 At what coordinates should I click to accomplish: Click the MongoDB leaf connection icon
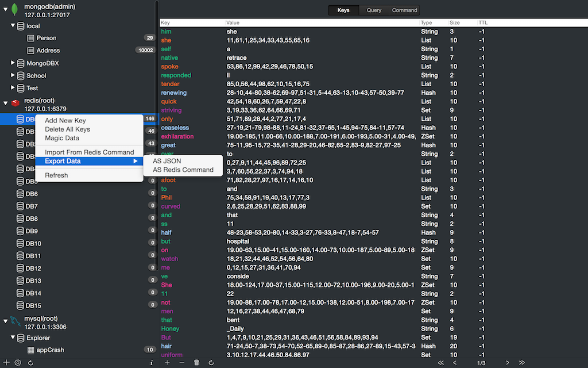(15, 10)
